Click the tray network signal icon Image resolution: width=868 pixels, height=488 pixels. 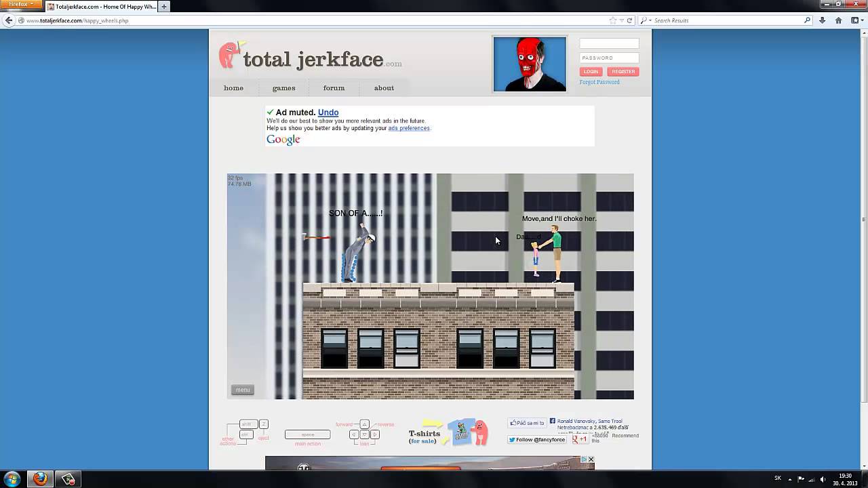pos(812,479)
